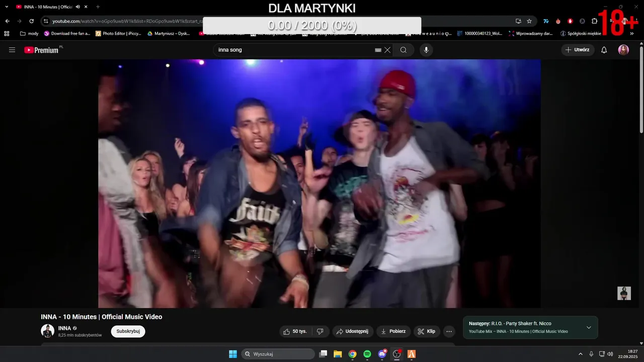
Task: Open the volume icon in system tray
Action: point(610,354)
